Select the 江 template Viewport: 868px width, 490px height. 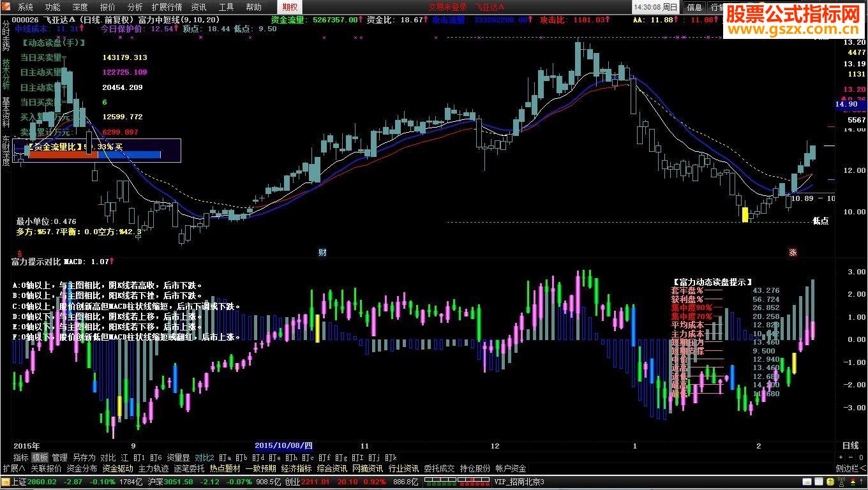pos(124,457)
